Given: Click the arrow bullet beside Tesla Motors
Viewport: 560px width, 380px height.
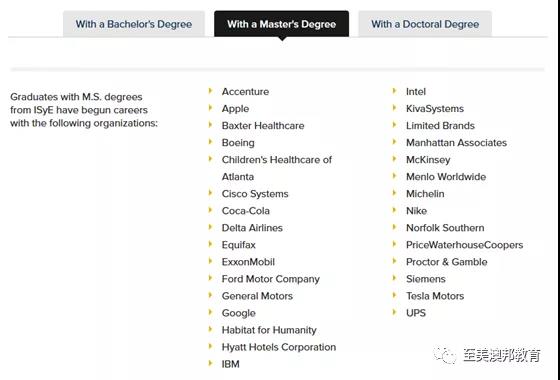Looking at the screenshot, I should click(395, 295).
